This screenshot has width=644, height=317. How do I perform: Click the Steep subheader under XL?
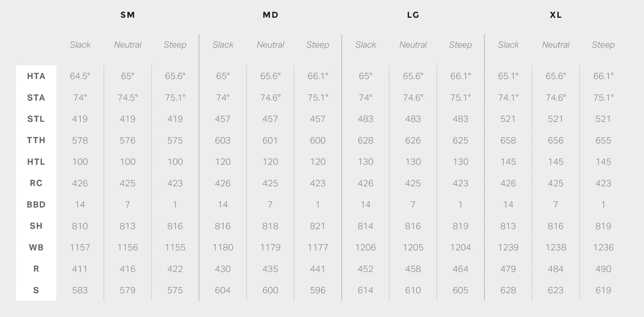[x=603, y=45]
